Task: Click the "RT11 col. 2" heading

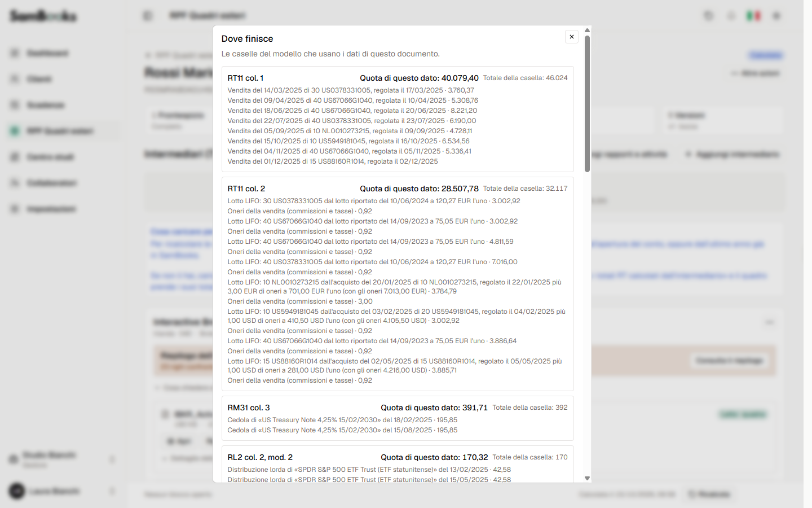Action: tap(246, 189)
